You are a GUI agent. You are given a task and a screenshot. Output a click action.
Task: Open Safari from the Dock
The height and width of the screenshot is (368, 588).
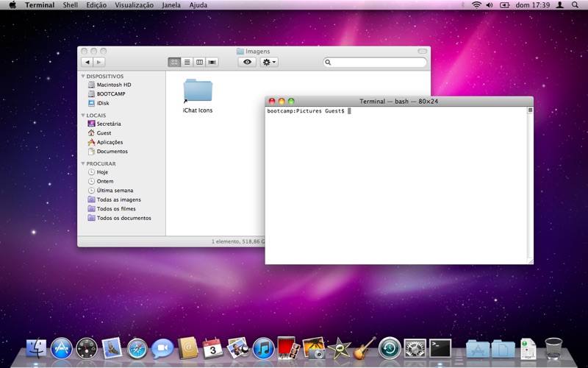[x=137, y=348]
